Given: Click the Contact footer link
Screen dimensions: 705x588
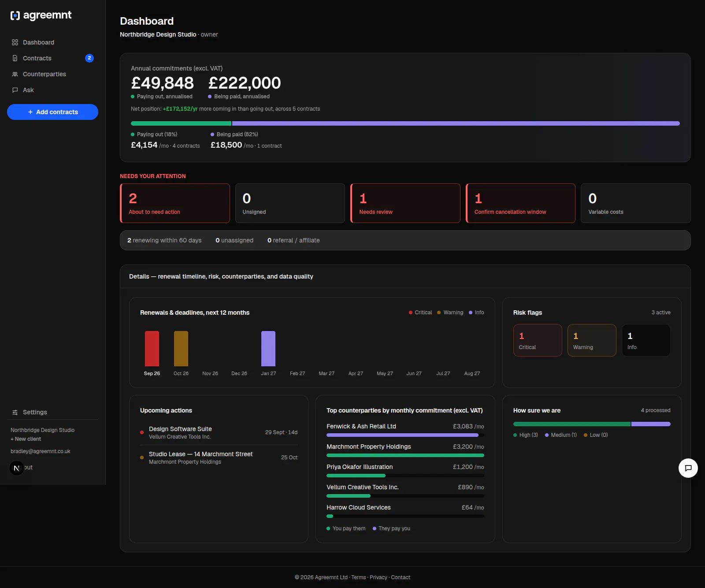Looking at the screenshot, I should click(401, 577).
